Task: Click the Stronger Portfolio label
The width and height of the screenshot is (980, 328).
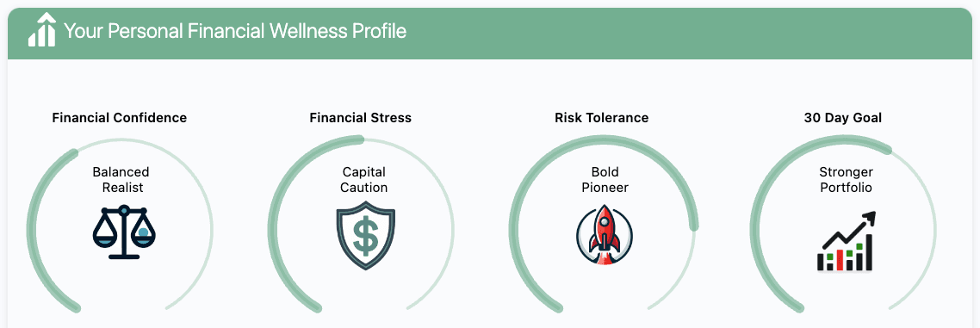Action: click(847, 179)
